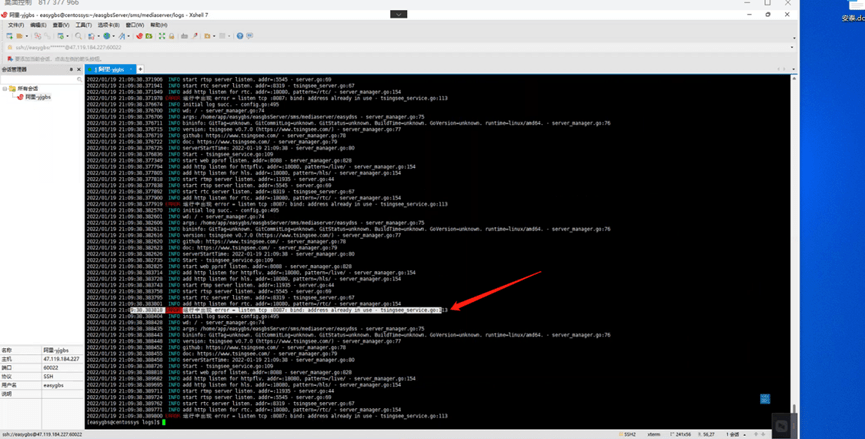Click the yellow new folder toolbar icon

(x=207, y=36)
